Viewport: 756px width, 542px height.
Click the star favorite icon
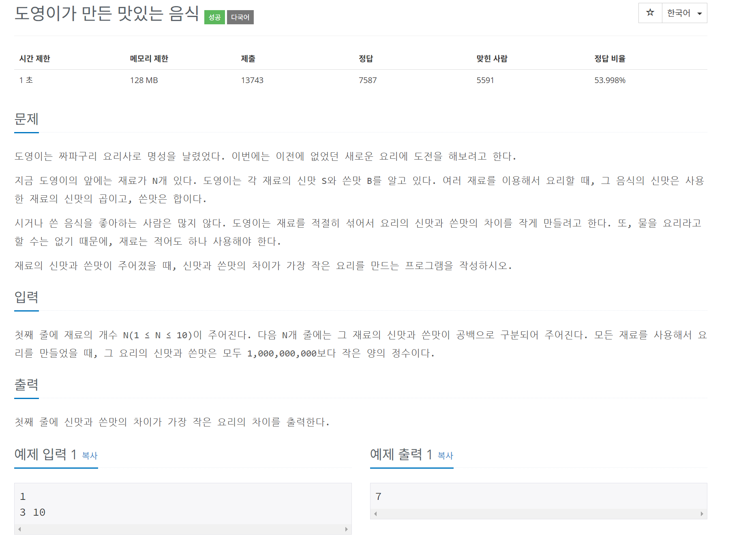coord(650,13)
